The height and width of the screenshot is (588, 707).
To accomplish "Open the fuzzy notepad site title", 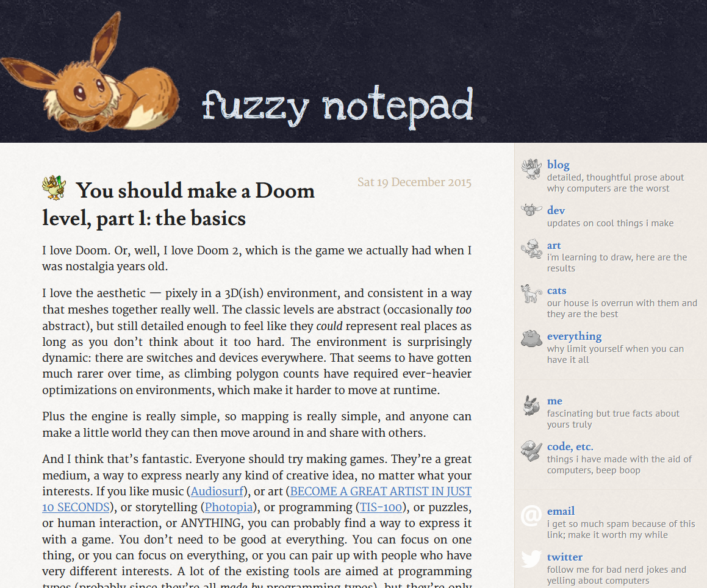I will tap(338, 107).
